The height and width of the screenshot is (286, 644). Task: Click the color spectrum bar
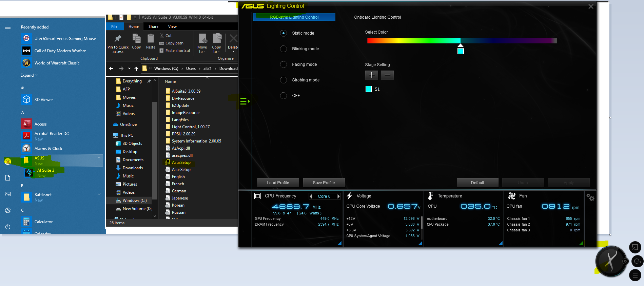[462, 41]
